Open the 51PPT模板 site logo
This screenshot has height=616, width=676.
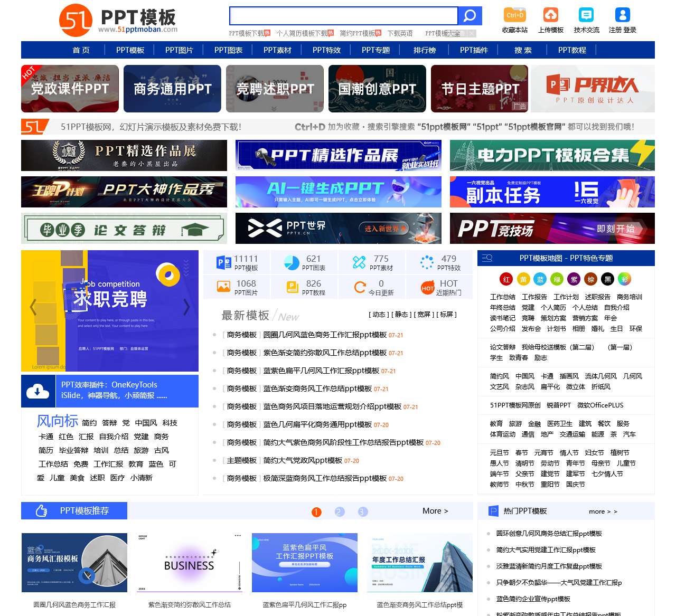[x=118, y=21]
